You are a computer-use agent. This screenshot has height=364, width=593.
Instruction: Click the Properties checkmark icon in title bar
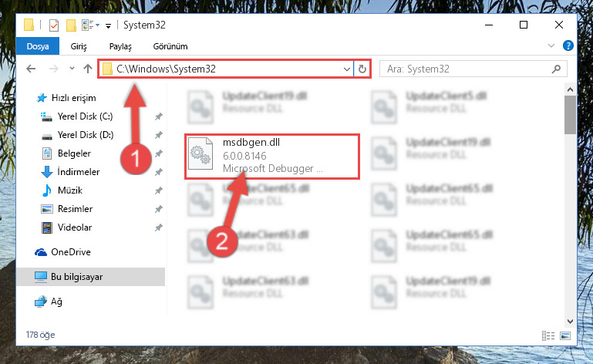coord(54,25)
